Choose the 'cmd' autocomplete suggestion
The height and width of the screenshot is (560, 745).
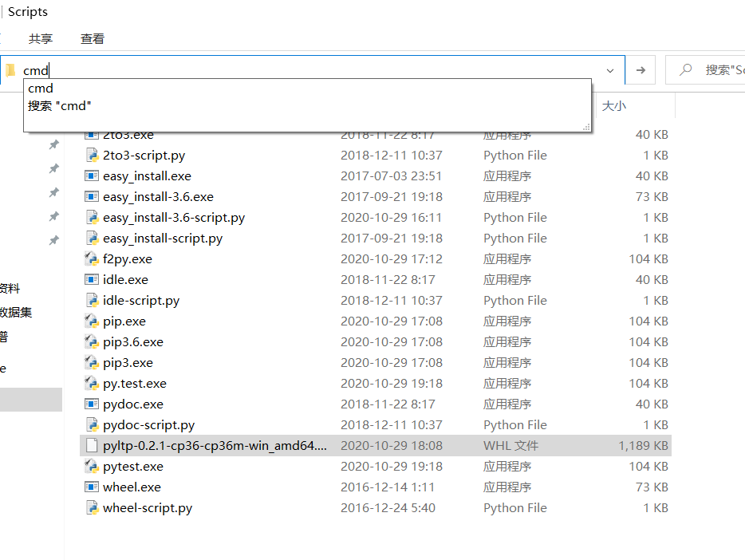coord(41,89)
